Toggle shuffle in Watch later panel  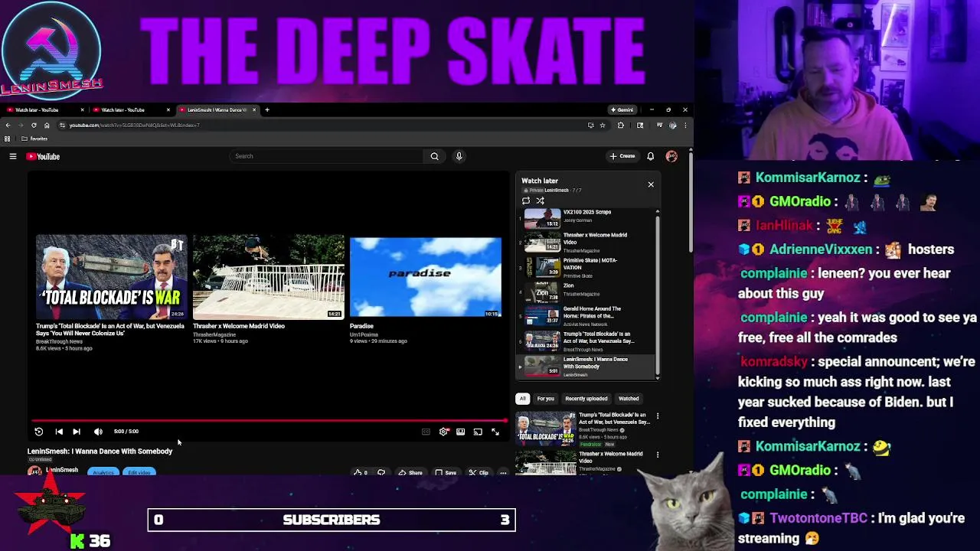coord(540,201)
